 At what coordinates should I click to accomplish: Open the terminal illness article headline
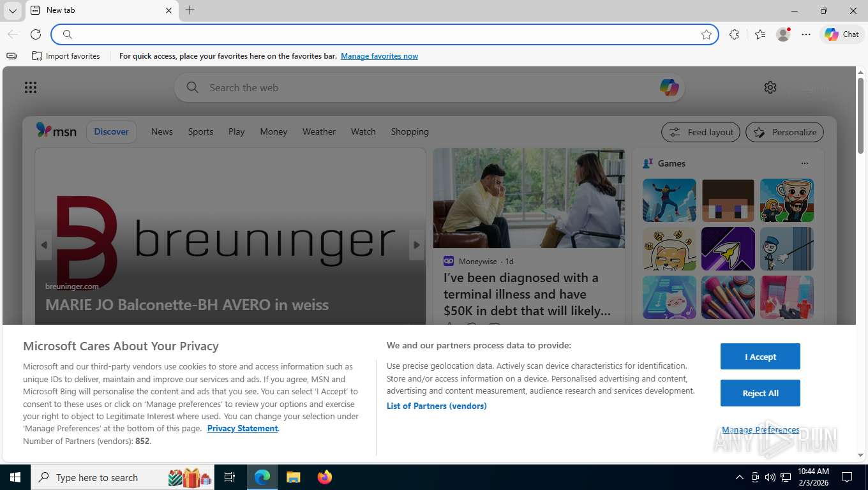tap(527, 294)
